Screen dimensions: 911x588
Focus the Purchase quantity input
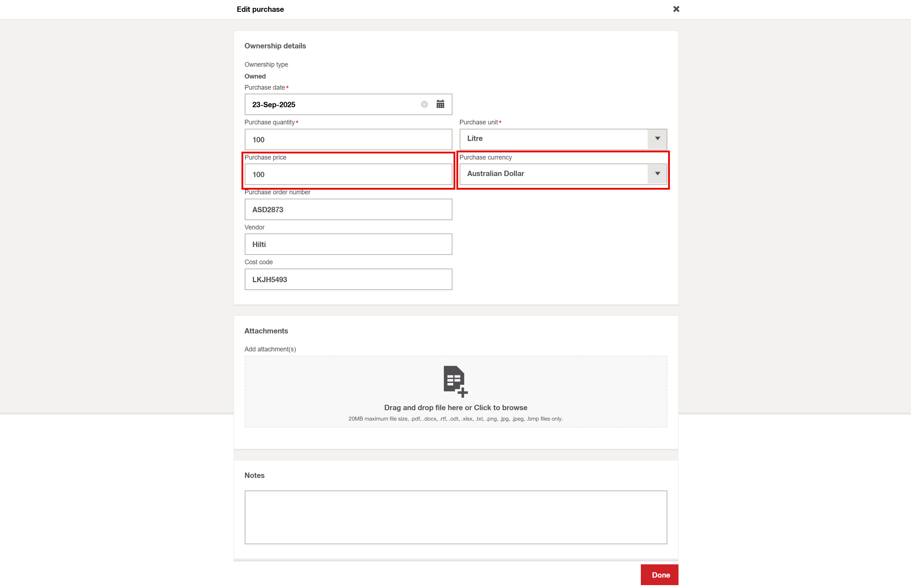click(348, 139)
